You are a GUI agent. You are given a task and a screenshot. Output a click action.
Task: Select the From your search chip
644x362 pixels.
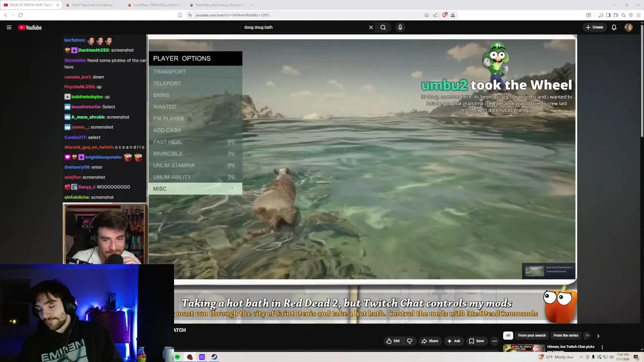click(532, 335)
